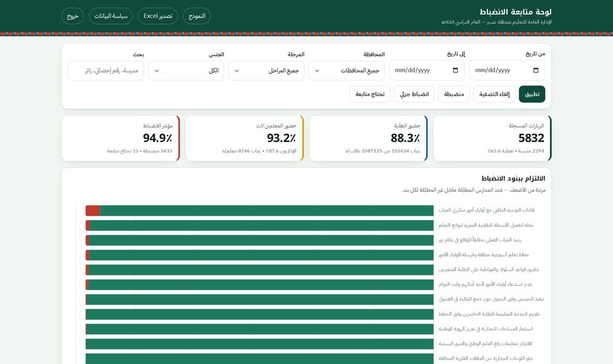Viewport: 613px width, 364px height.
Task: Click the لوحة متابعة الانضباط title
Action: (x=516, y=12)
